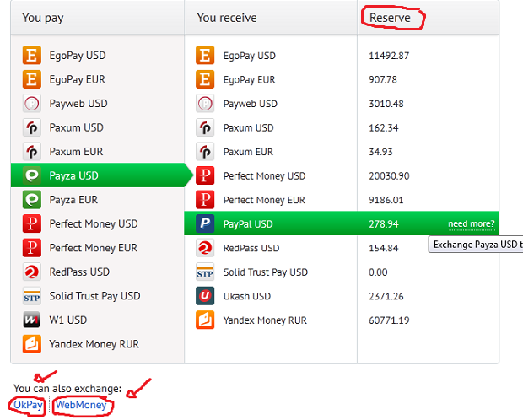
Task: Choose RedPass USD label in You pay
Action: [79, 272]
